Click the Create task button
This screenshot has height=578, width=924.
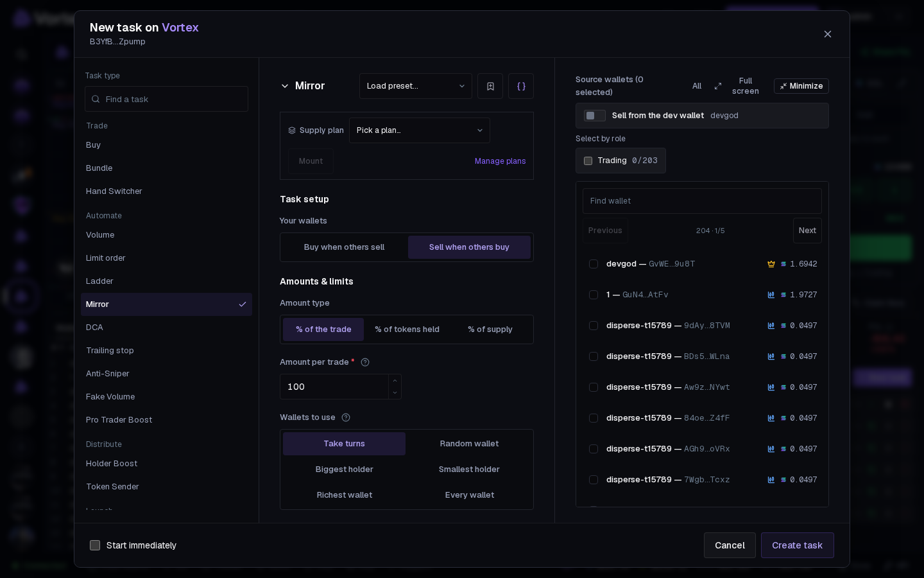point(798,545)
